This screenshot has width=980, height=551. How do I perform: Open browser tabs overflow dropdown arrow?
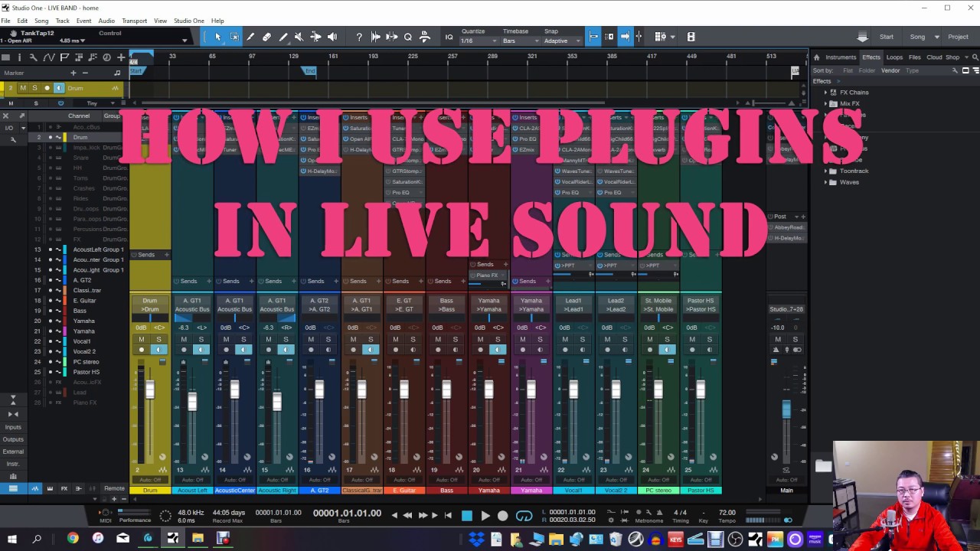pos(965,57)
